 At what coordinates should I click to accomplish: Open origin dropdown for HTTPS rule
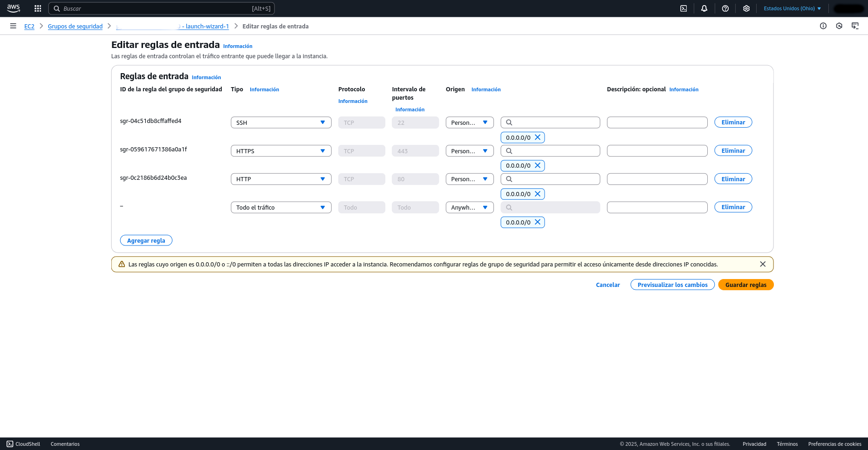470,151
